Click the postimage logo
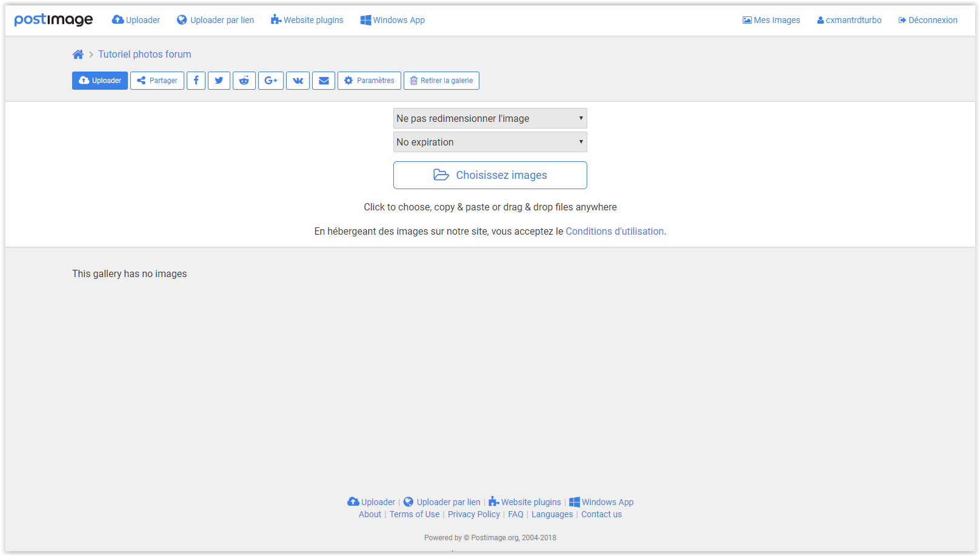The image size is (980, 556). [53, 20]
